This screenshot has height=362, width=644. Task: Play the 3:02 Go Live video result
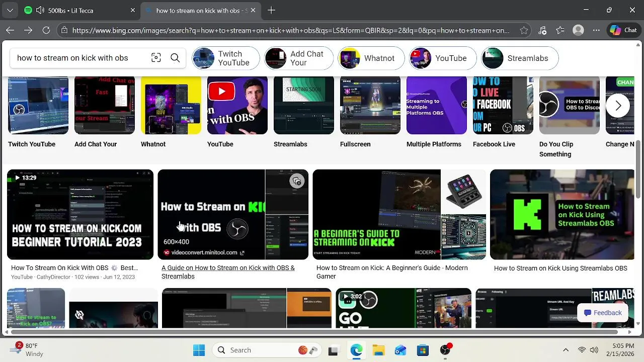click(x=404, y=308)
